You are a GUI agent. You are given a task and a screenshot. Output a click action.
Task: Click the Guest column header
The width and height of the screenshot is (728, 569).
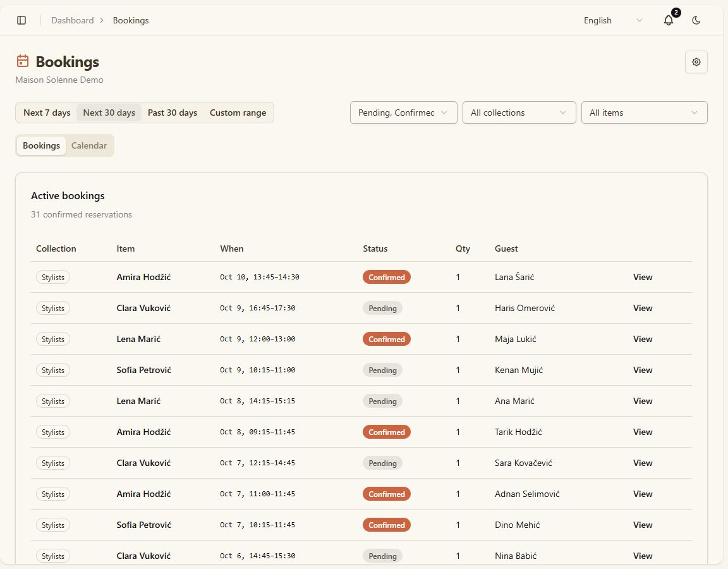click(506, 248)
